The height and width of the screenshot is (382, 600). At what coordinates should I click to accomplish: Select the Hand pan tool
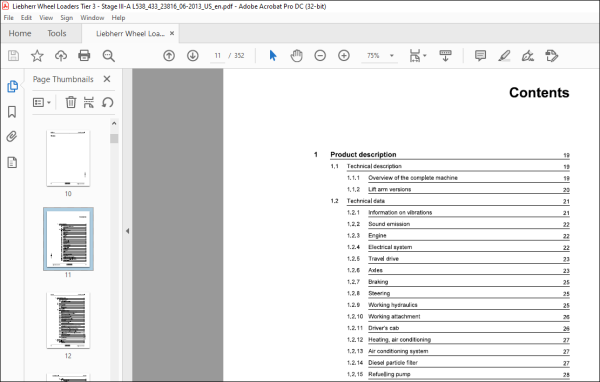(x=296, y=56)
